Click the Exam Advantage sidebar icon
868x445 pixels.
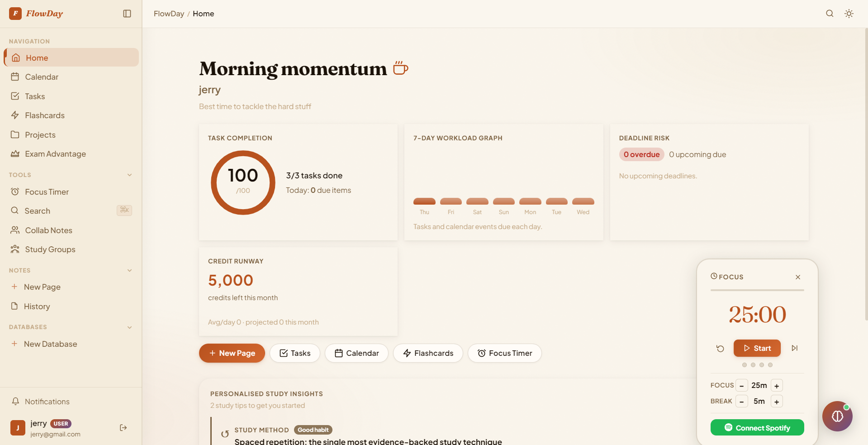(x=15, y=154)
